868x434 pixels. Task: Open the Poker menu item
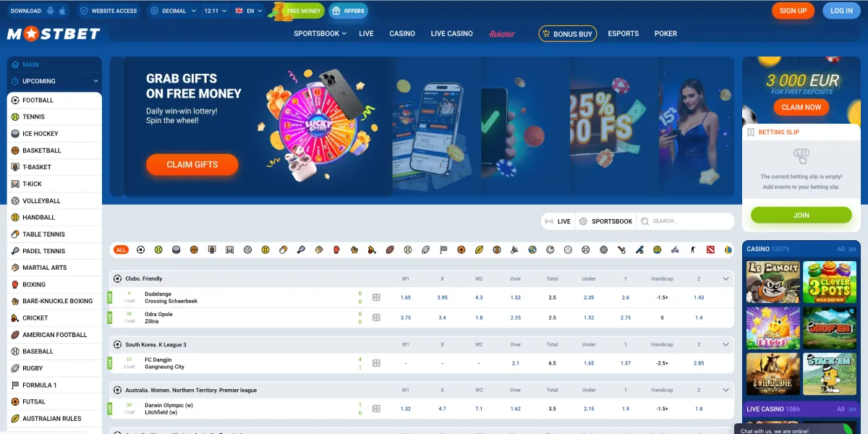(665, 33)
